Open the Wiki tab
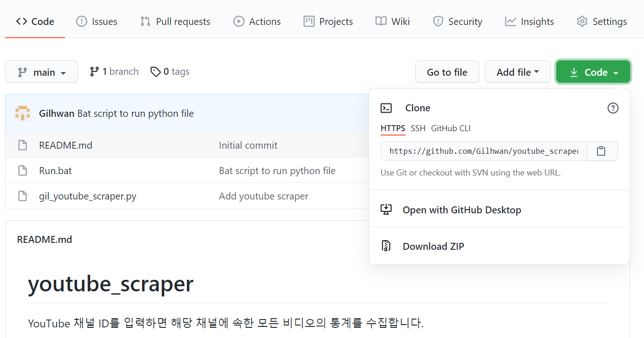The width and height of the screenshot is (644, 338). click(x=393, y=22)
